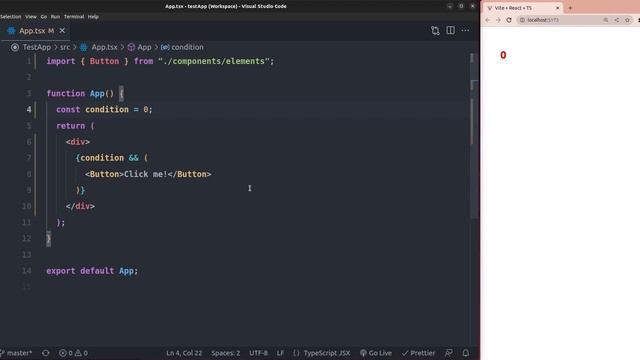
Task: Reload the browser page
Action: click(509, 20)
